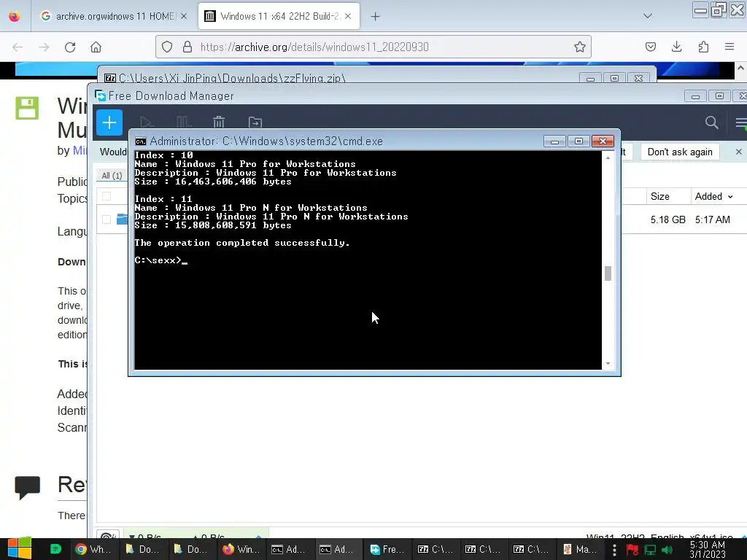Dismiss the Free Download Manager notification bar
This screenshot has height=560, width=747.
[x=738, y=152]
